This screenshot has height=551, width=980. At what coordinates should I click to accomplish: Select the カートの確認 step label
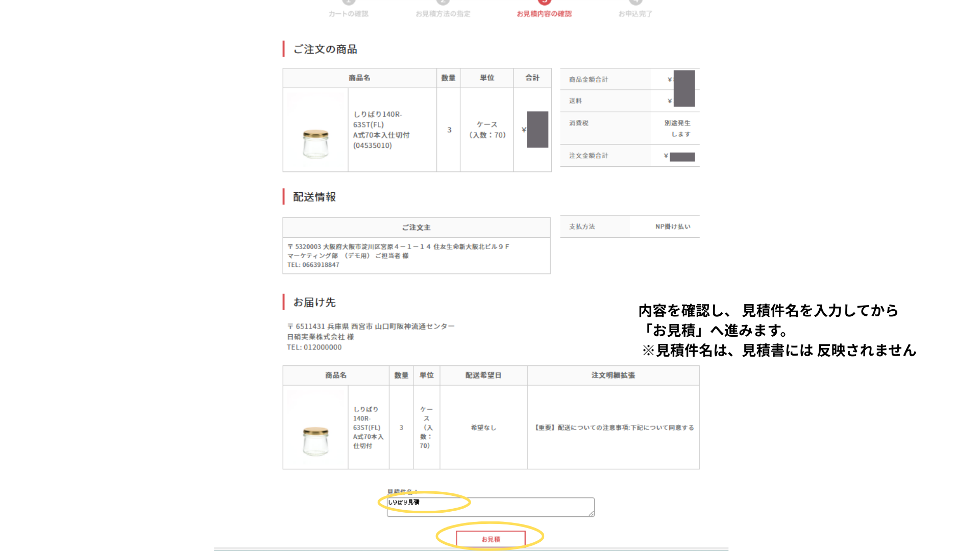348,14
